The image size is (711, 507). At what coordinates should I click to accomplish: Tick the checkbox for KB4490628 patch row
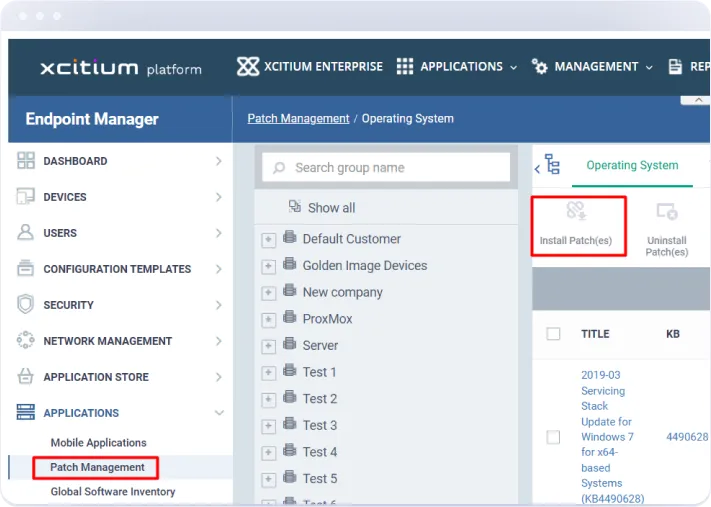[x=553, y=437]
